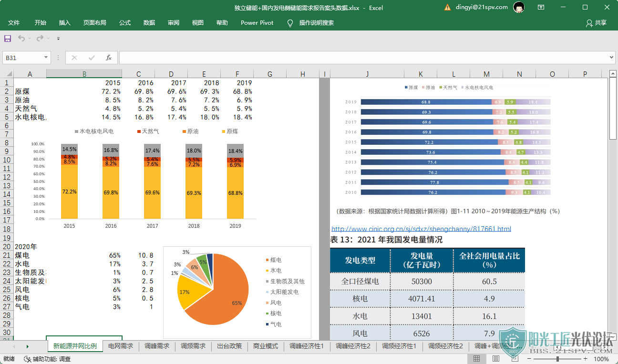
Task: Open the 插入 ribbon tab
Action: 65,23
